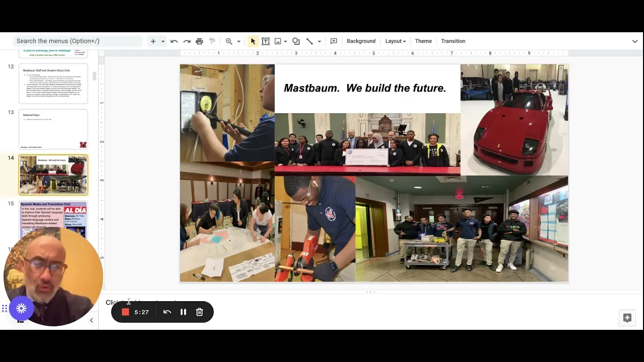
Task: Select the Line tool
Action: (309, 41)
